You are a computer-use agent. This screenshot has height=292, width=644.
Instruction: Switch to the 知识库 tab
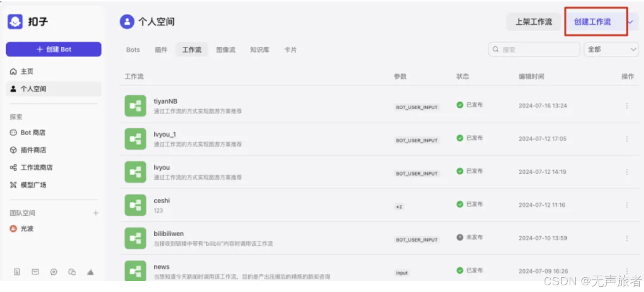click(260, 50)
